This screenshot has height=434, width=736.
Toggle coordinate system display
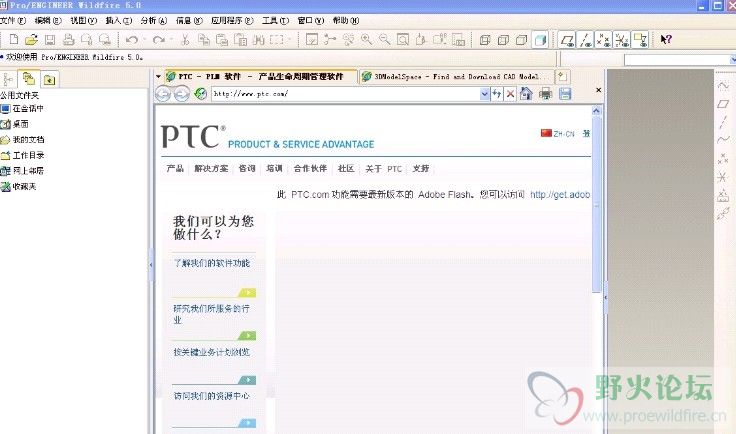(621, 40)
